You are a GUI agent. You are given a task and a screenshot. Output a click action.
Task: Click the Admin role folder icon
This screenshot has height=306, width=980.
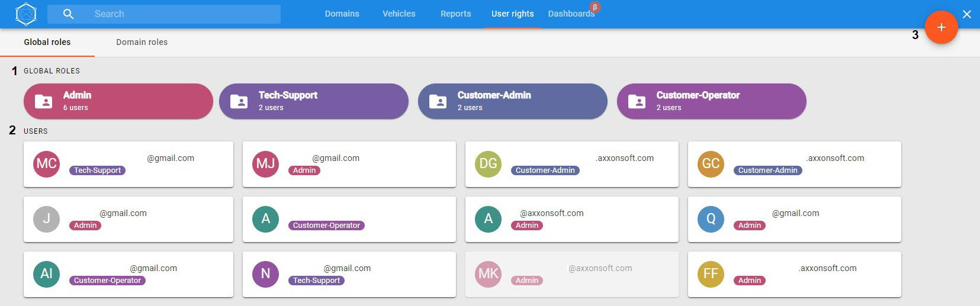pyautogui.click(x=43, y=101)
